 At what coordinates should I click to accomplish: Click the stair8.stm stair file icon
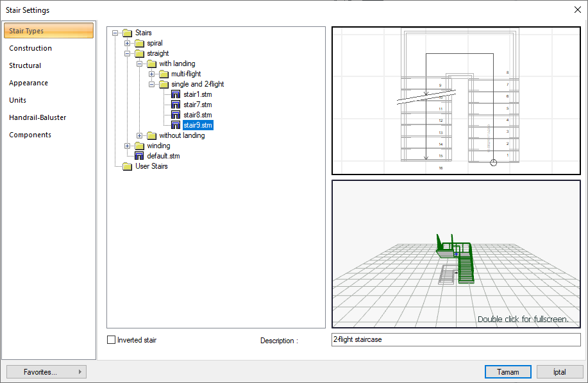click(176, 115)
